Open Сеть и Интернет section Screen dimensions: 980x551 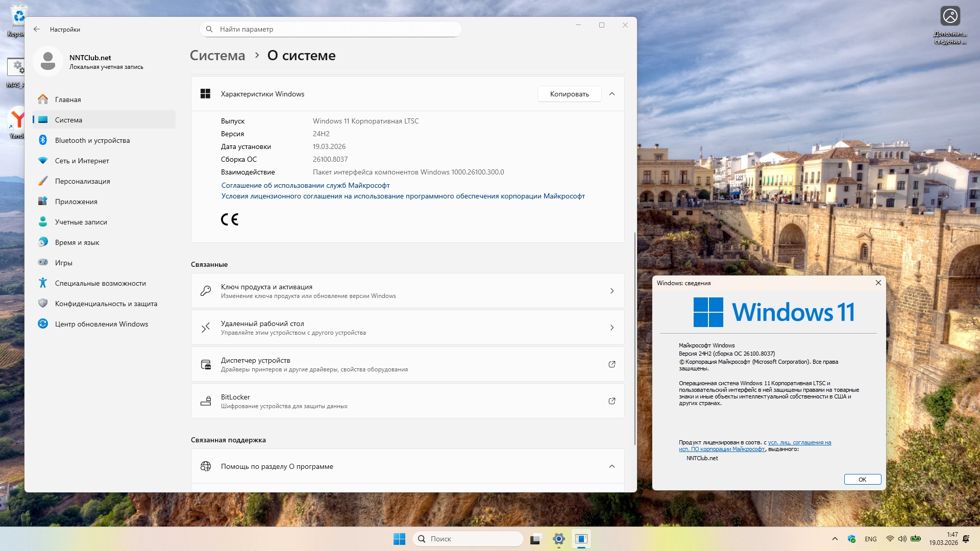coord(82,161)
